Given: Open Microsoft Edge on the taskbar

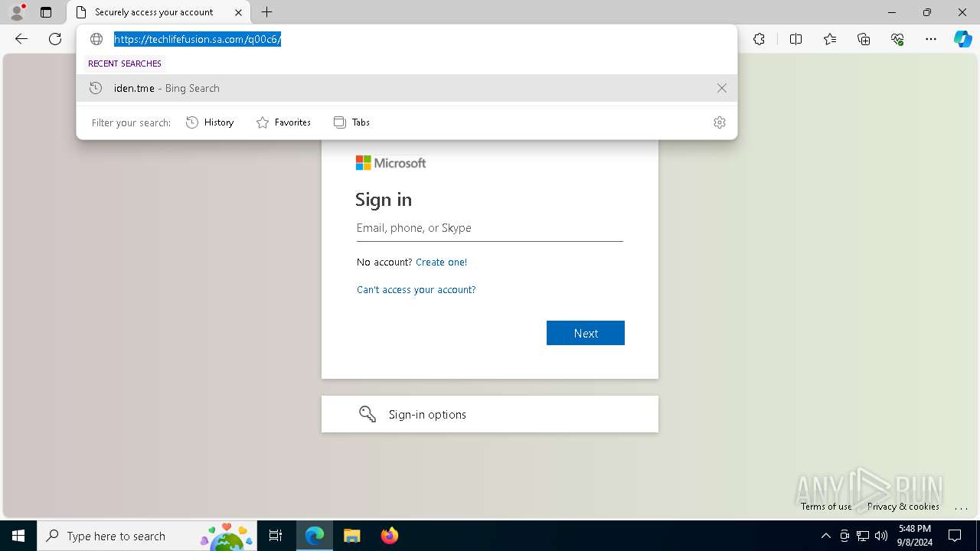Looking at the screenshot, I should pyautogui.click(x=315, y=536).
